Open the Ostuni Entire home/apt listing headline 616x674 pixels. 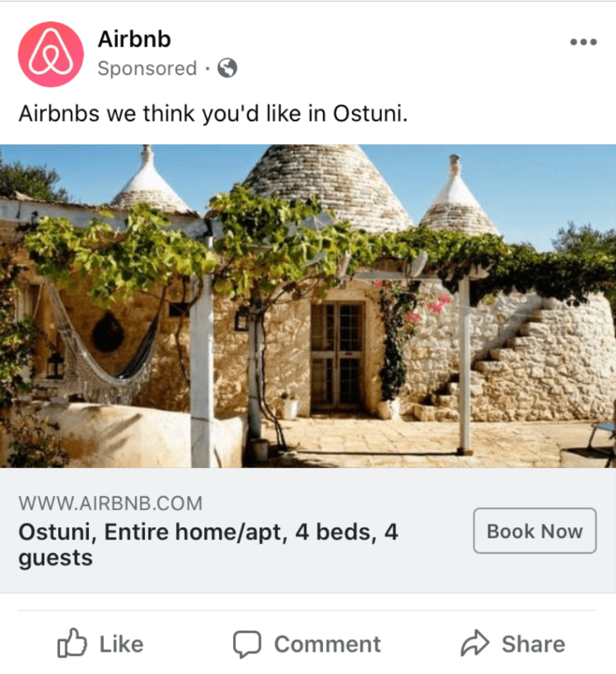coord(209,544)
